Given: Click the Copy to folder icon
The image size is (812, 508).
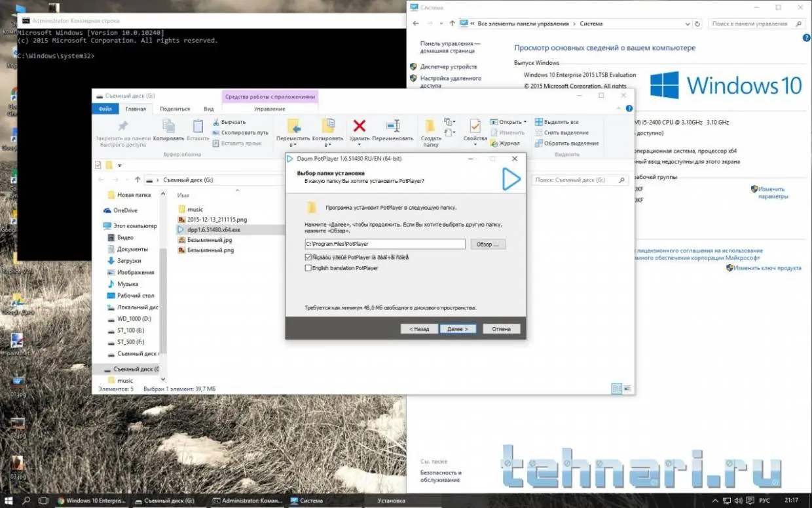Looking at the screenshot, I should pyautogui.click(x=327, y=126).
